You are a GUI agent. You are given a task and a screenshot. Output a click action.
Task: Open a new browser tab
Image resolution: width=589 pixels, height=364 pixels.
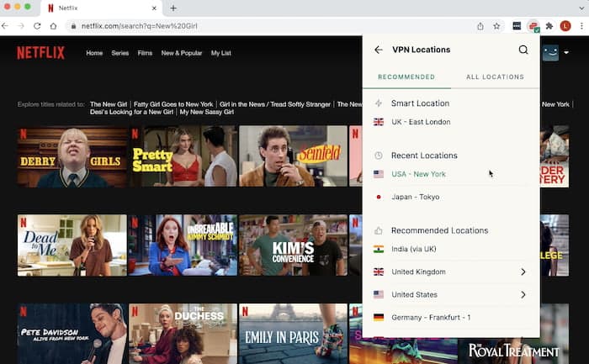click(x=173, y=8)
